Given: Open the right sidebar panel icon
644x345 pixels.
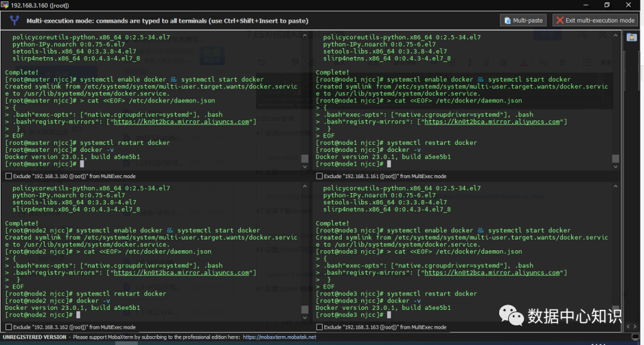Looking at the screenshot, I should coord(631,38).
